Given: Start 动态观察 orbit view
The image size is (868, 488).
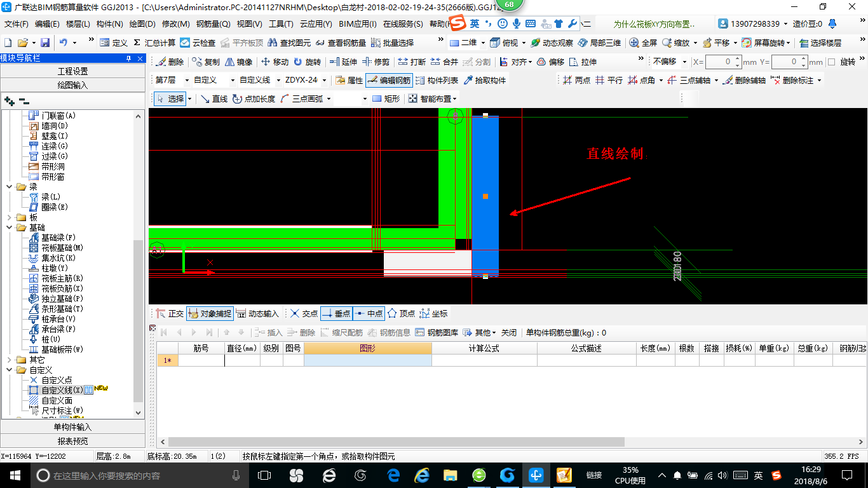Looking at the screenshot, I should click(552, 43).
